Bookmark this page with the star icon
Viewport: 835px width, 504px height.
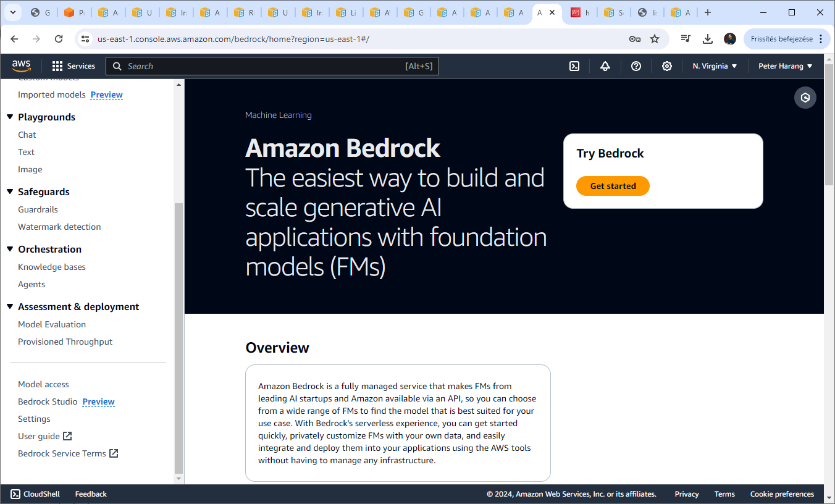coord(655,39)
